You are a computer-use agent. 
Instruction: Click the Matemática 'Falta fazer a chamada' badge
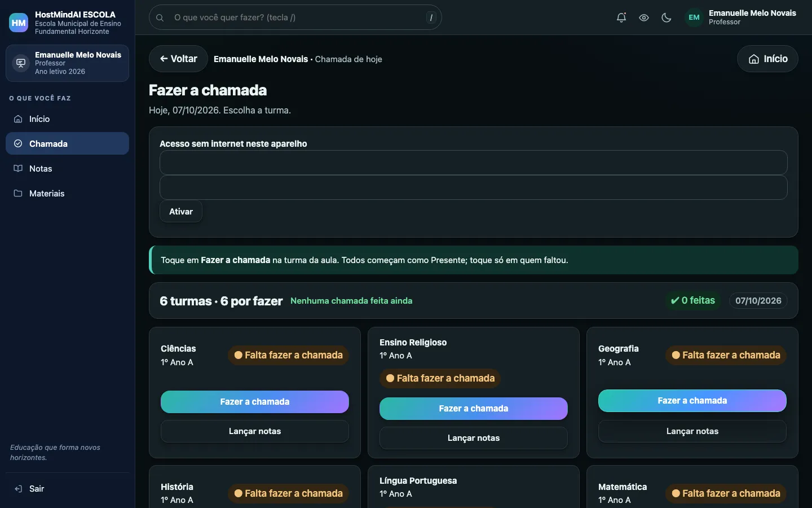pyautogui.click(x=726, y=493)
